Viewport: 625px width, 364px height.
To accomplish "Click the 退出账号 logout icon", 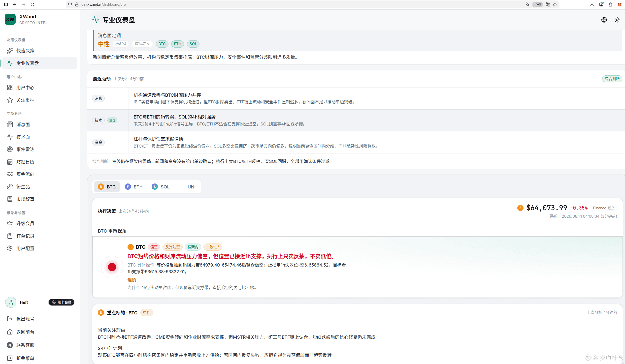I will pyautogui.click(x=10, y=319).
